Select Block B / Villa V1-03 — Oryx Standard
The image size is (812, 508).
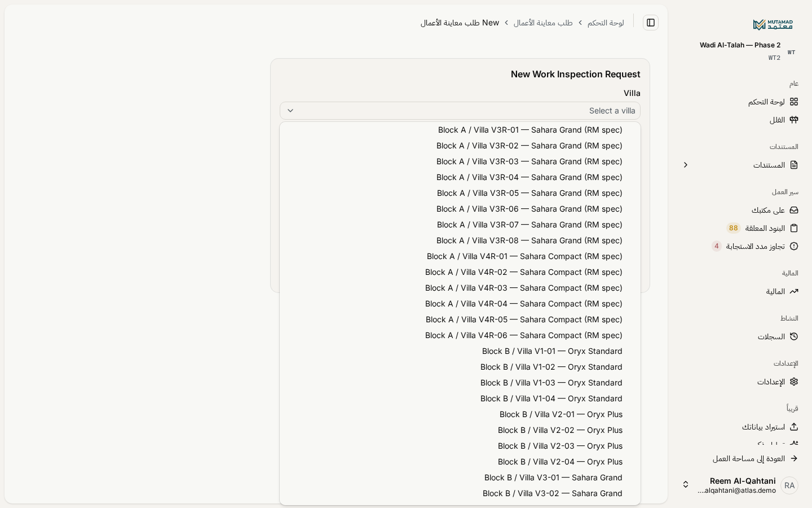460,383
